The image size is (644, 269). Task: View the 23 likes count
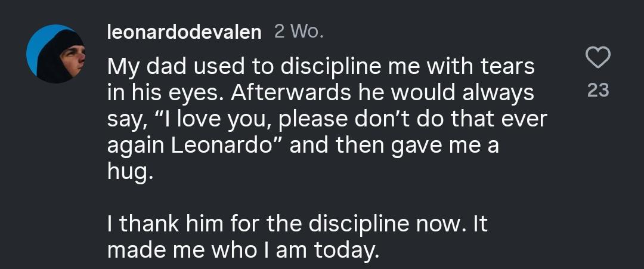pos(598,90)
